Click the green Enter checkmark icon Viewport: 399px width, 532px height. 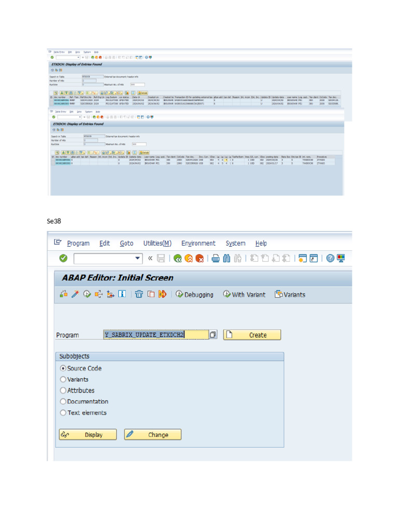[63, 258]
